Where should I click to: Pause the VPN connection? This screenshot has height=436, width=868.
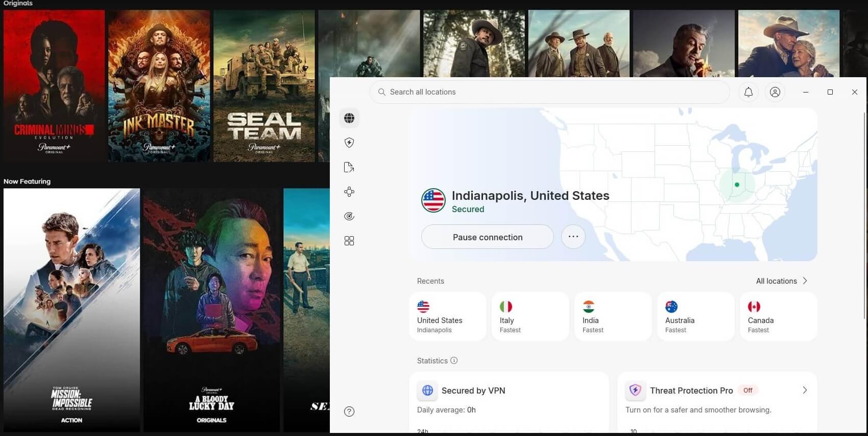pos(488,237)
